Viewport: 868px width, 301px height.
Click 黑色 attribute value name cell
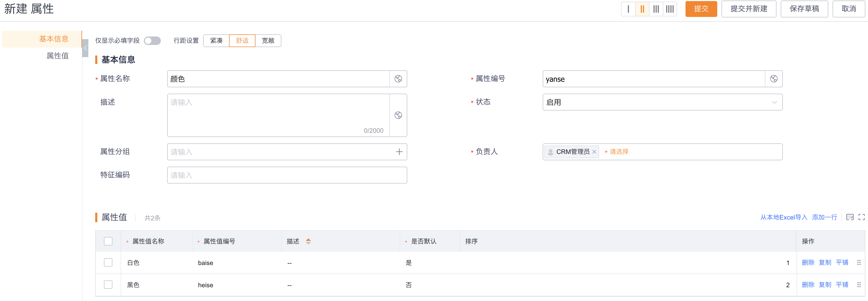click(157, 285)
